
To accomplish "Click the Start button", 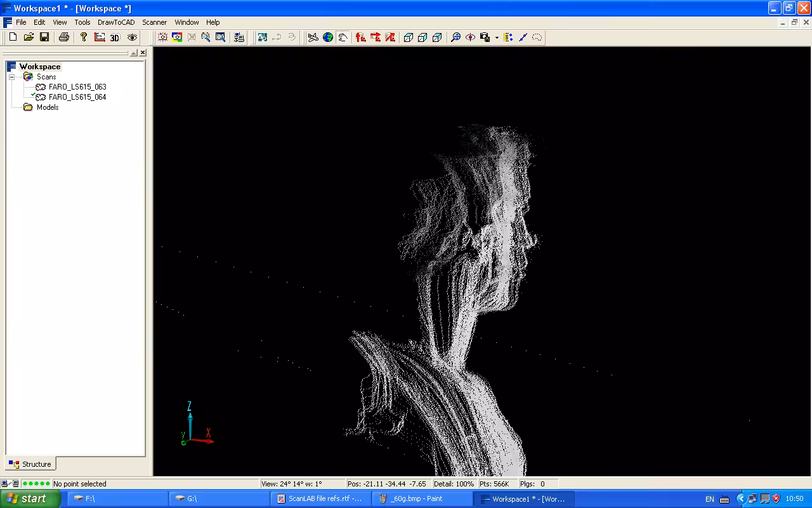I will pos(30,498).
